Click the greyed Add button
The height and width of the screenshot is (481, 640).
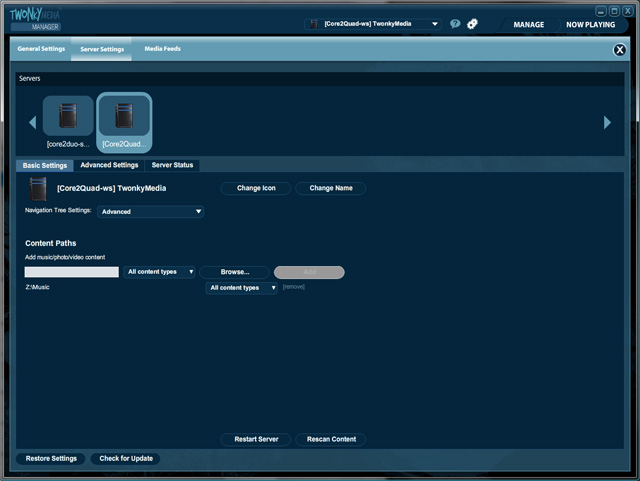309,272
